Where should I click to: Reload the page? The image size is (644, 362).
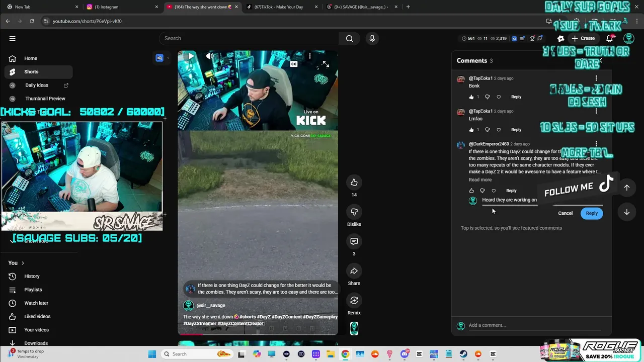click(32, 21)
